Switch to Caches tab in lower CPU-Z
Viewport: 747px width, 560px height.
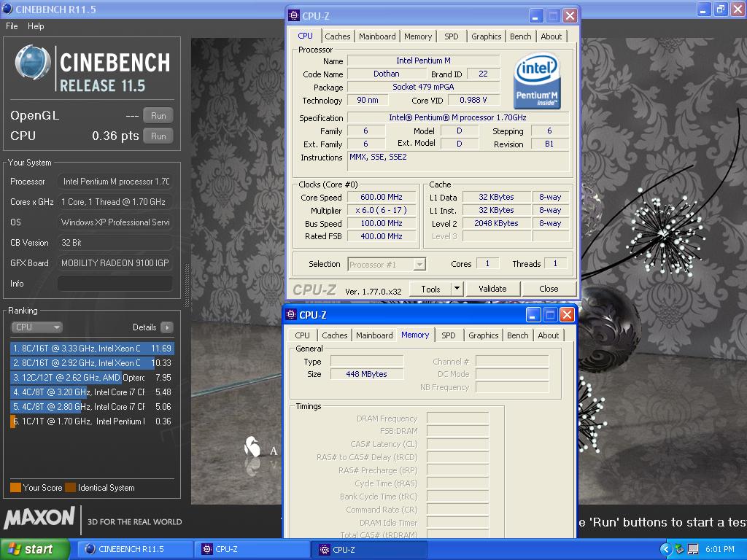click(334, 335)
